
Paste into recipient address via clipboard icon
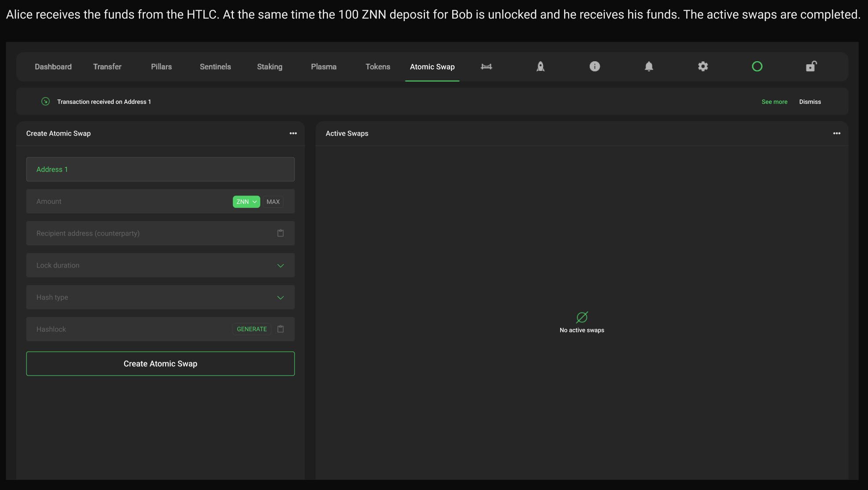pyautogui.click(x=281, y=233)
